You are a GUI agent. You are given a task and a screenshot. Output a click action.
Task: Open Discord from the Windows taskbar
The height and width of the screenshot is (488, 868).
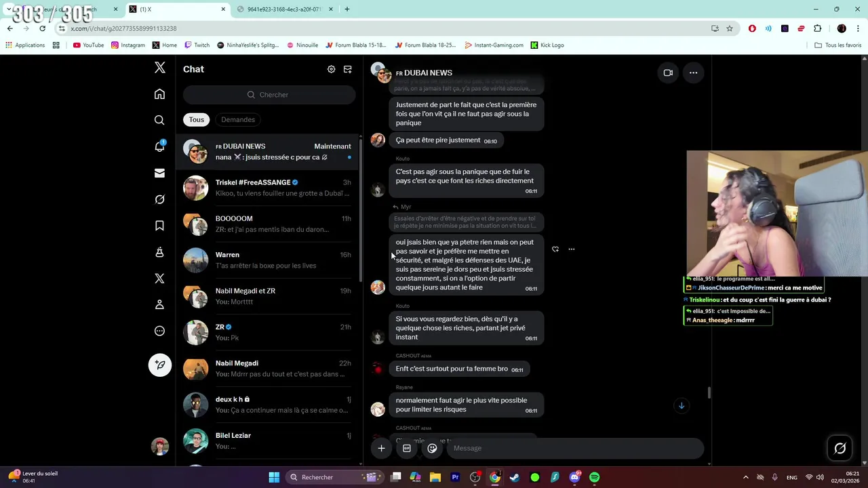point(574,477)
